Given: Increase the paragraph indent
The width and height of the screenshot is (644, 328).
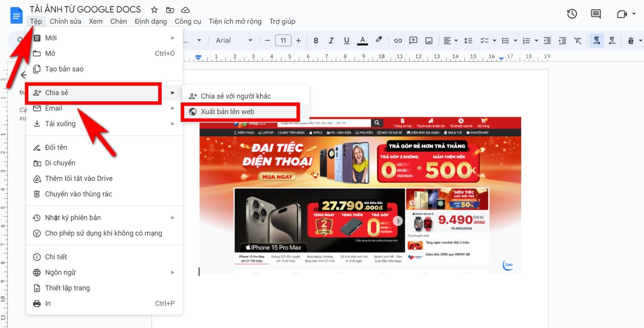Looking at the screenshot, I should (563, 40).
